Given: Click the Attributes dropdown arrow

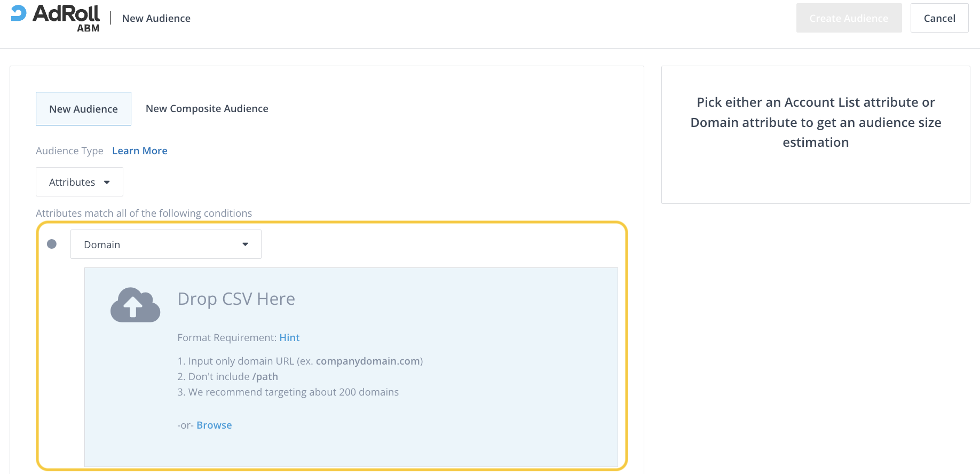Looking at the screenshot, I should tap(107, 183).
